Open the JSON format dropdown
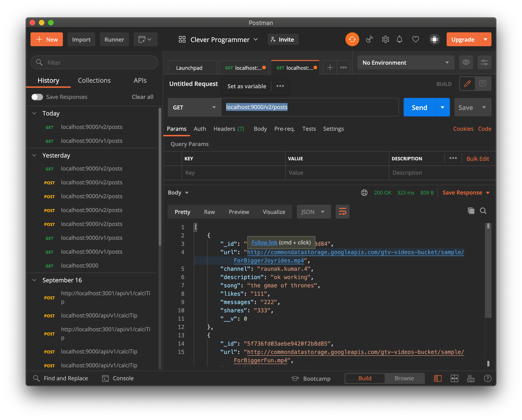 (313, 211)
